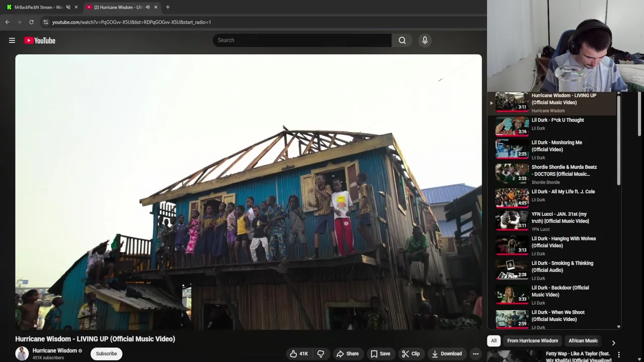Go to the YouTube home logo

click(x=40, y=40)
